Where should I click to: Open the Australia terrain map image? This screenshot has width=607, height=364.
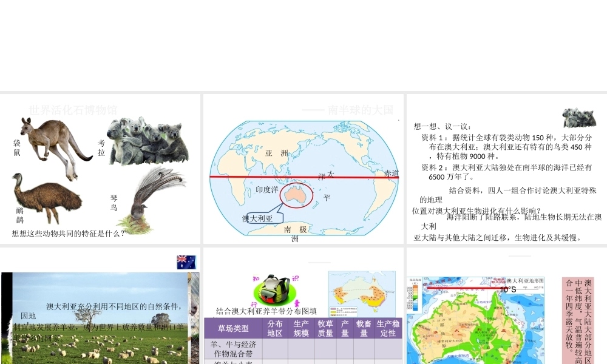point(476,320)
